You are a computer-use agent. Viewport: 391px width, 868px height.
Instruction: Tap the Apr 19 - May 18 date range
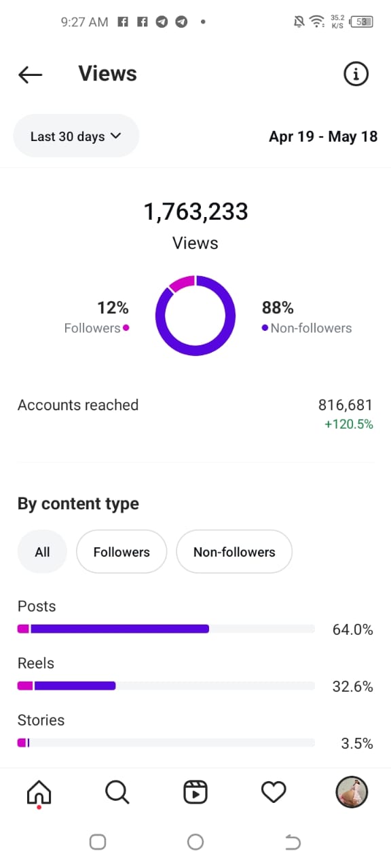323,136
